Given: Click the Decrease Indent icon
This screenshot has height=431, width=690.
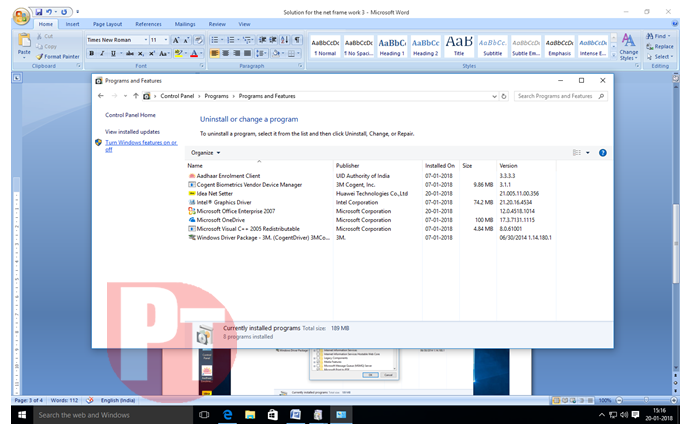Looking at the screenshot, I should (x=263, y=40).
